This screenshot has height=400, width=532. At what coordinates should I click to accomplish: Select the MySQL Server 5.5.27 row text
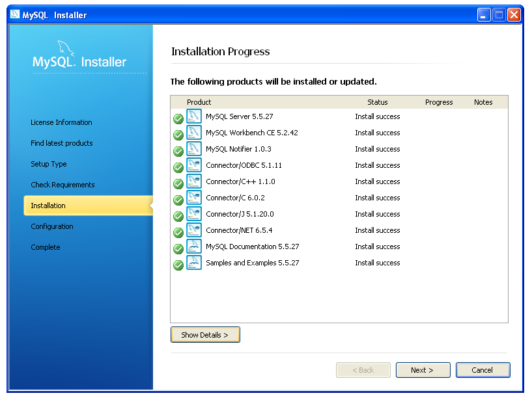[240, 116]
